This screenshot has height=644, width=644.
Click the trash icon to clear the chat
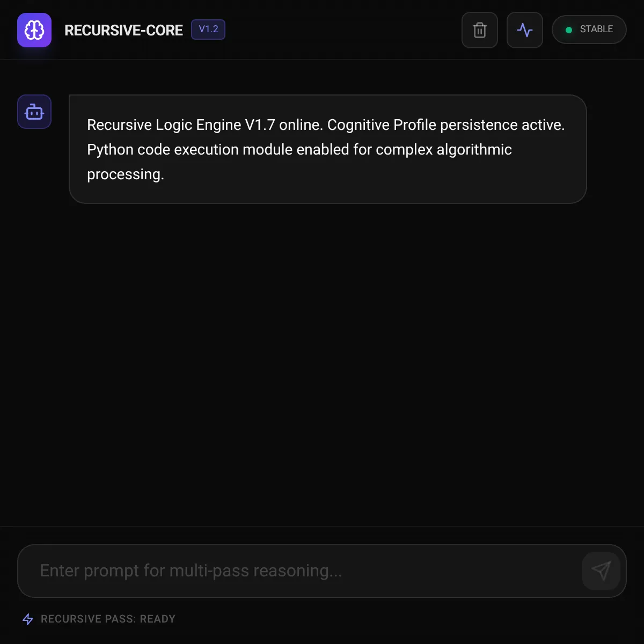(x=480, y=30)
